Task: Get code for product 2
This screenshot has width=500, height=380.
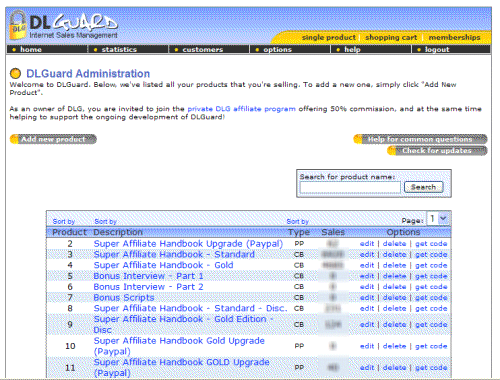Action: (x=431, y=244)
